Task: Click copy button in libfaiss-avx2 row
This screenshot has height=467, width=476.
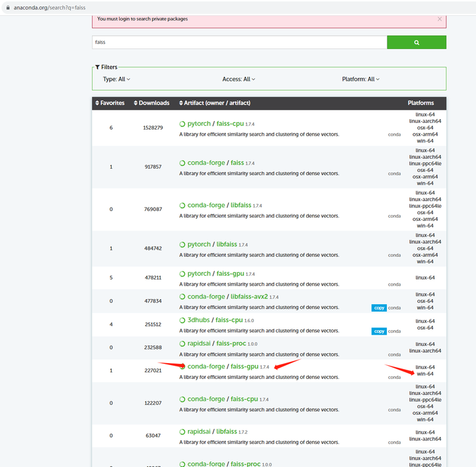Action: [x=379, y=308]
